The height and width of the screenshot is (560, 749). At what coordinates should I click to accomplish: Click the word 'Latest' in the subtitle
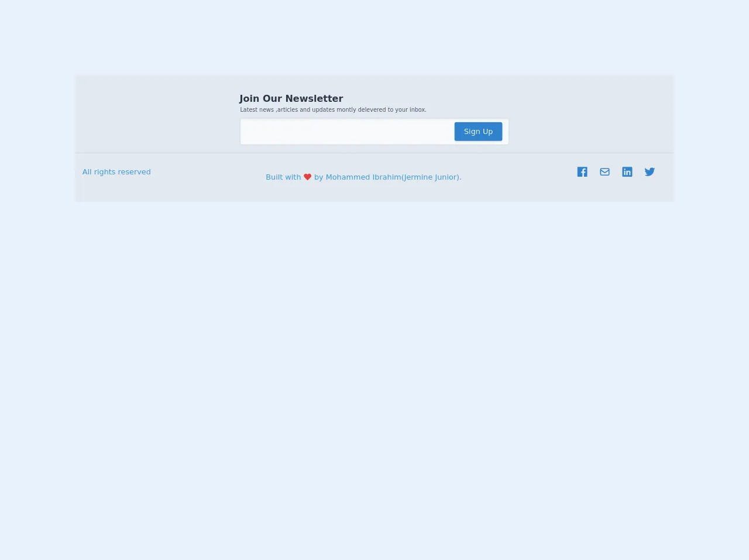coord(249,109)
